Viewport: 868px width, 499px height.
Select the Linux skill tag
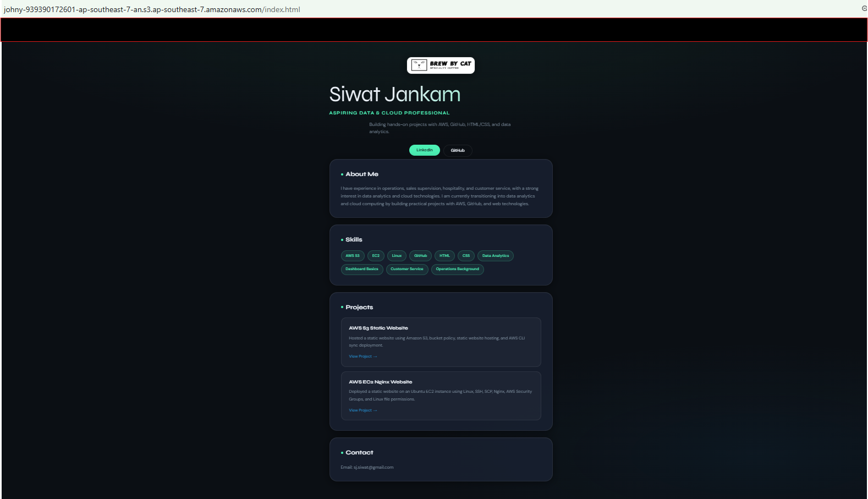click(x=397, y=256)
